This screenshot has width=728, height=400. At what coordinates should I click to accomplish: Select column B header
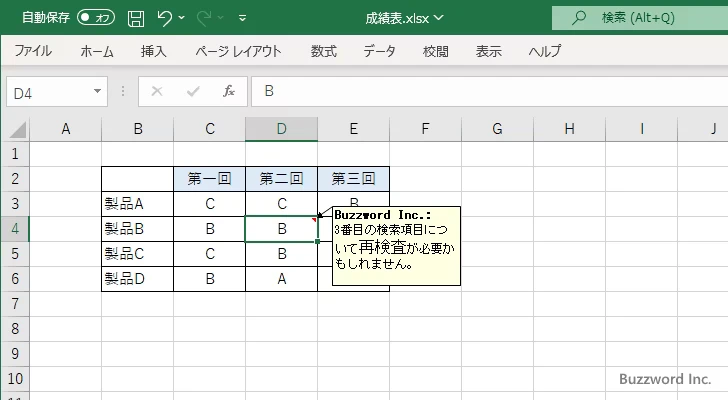[x=137, y=129]
